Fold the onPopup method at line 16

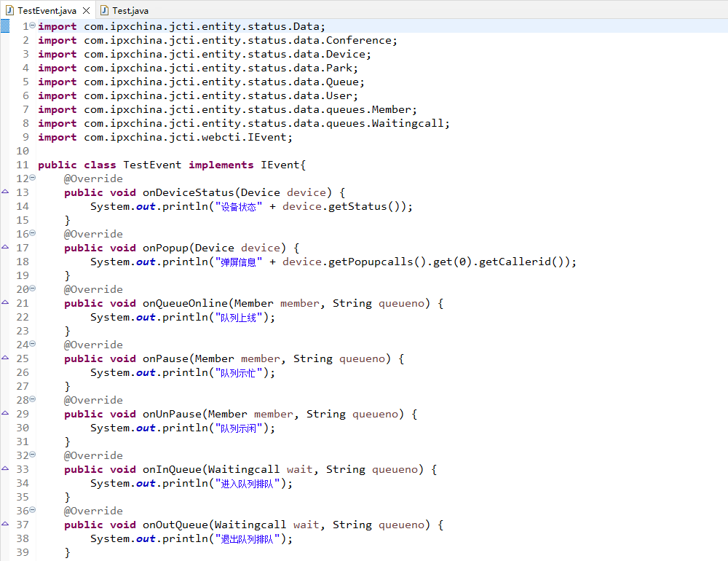[32, 234]
